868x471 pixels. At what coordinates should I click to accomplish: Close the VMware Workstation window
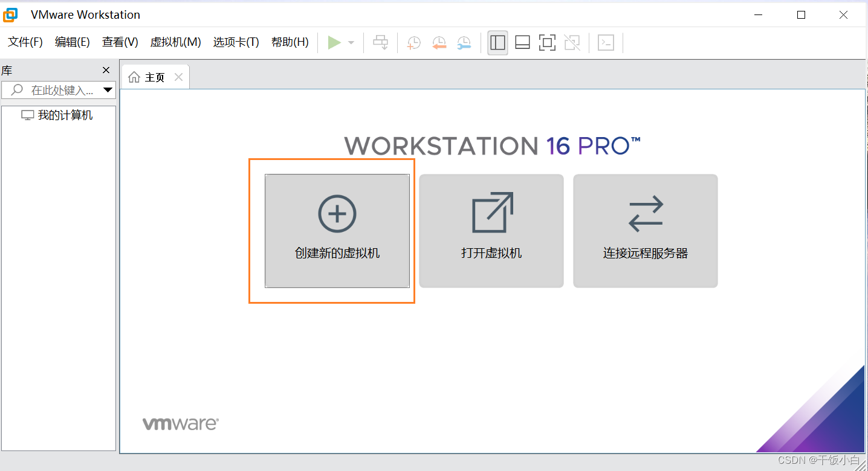point(844,15)
